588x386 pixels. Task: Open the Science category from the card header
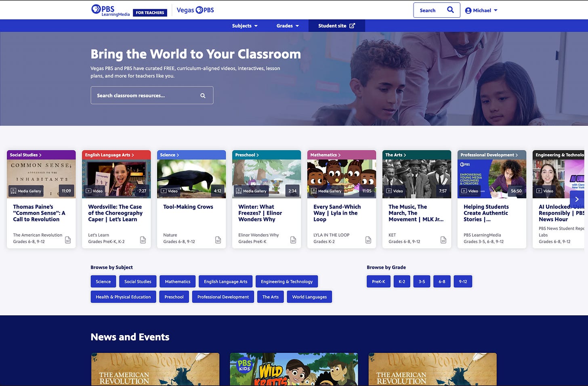point(169,155)
